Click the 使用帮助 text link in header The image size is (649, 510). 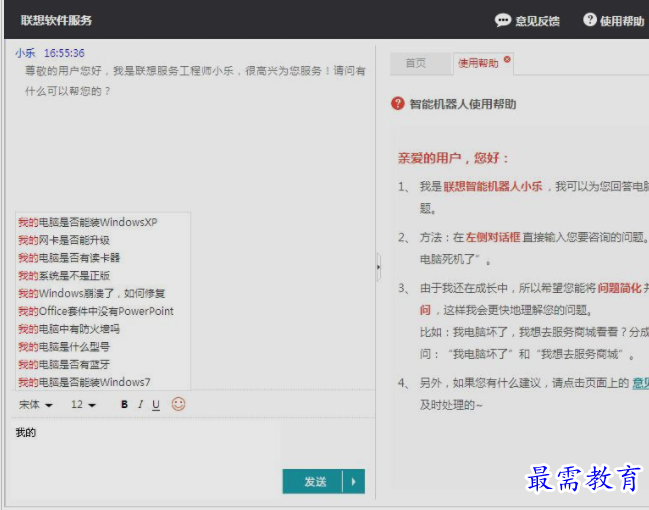click(x=622, y=21)
